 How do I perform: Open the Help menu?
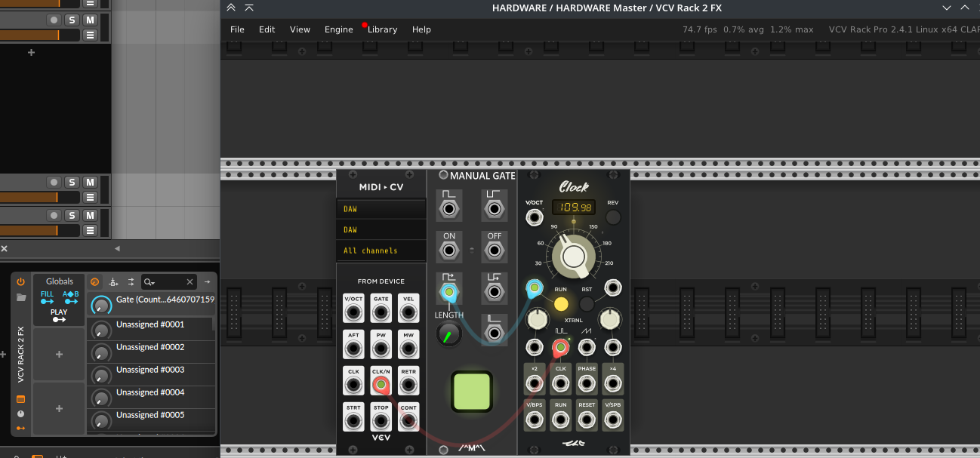(x=421, y=29)
